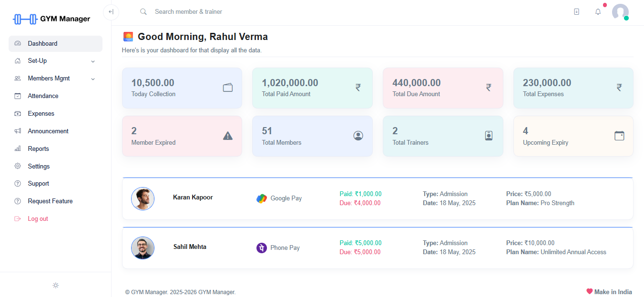The width and height of the screenshot is (644, 297).
Task: Click the sunrise emoji beside greeting
Action: (x=128, y=37)
